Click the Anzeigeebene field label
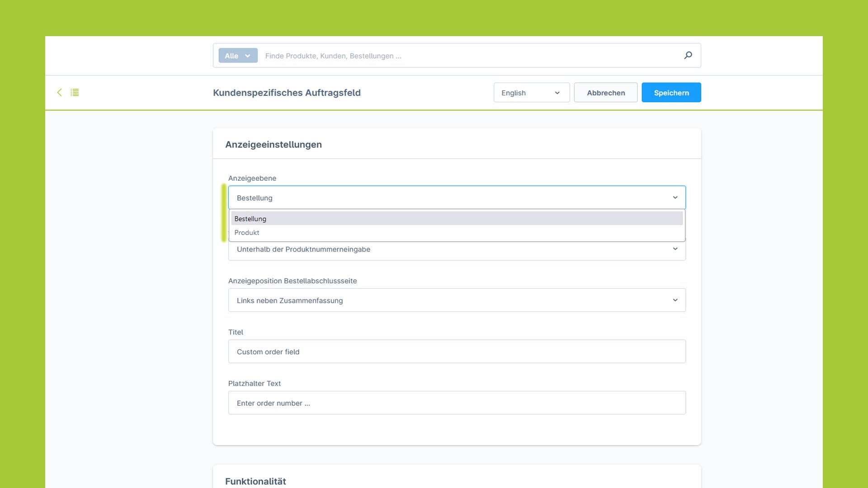The image size is (868, 488). point(252,178)
